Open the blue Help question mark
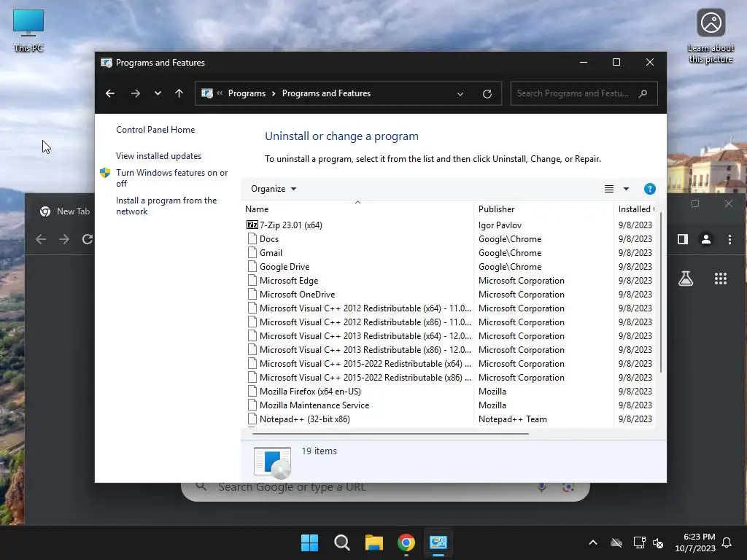 650,189
